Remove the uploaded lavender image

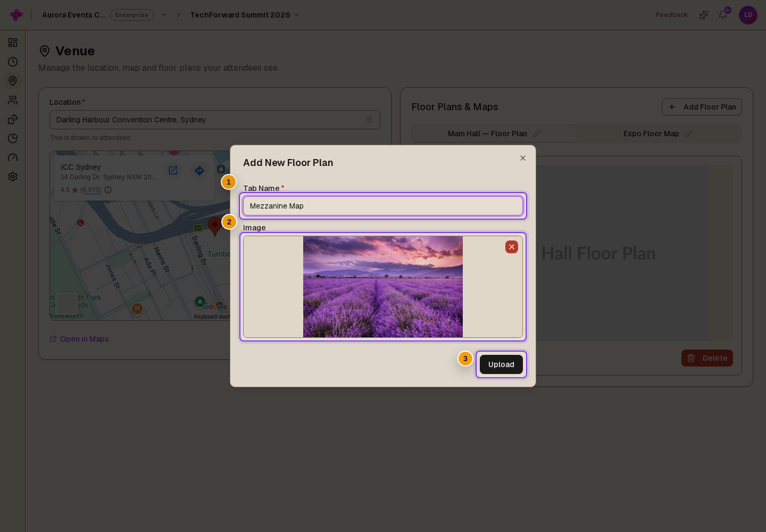512,247
